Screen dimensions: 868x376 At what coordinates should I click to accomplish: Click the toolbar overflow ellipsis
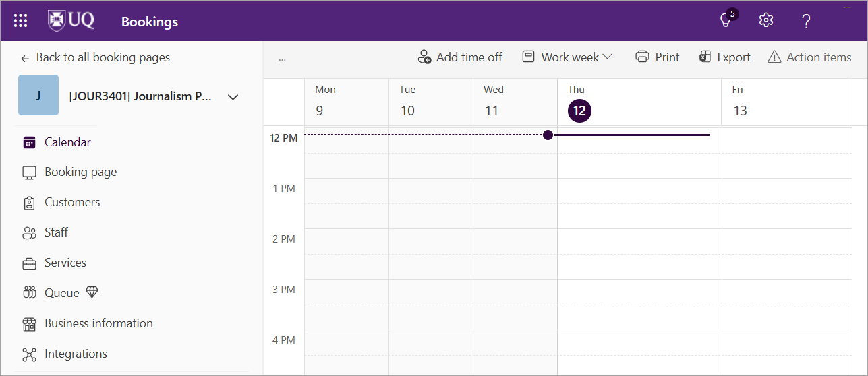tap(282, 58)
